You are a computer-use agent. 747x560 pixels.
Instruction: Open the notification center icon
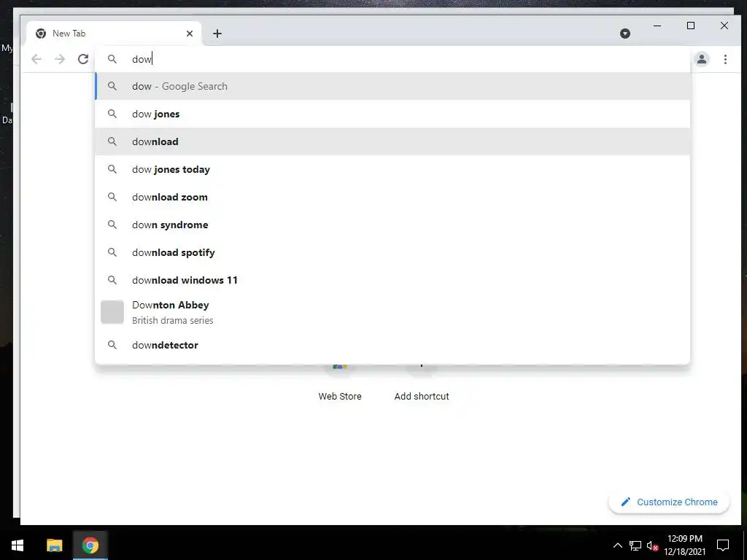point(723,545)
